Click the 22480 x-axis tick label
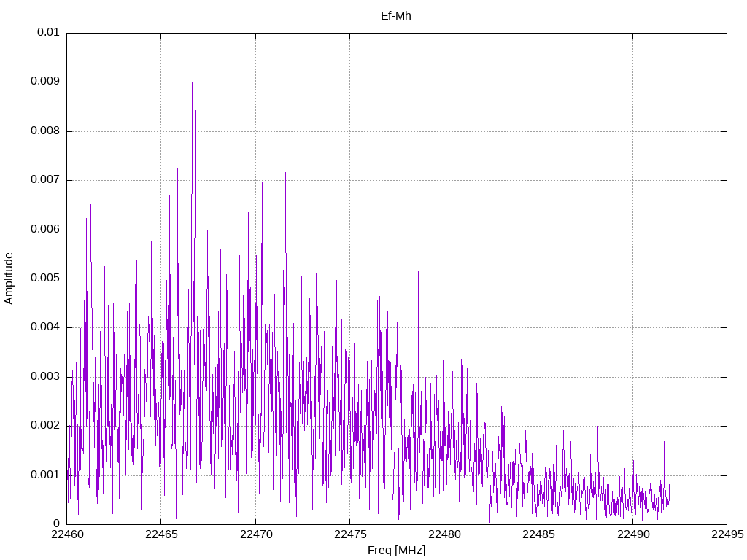Screen dimensions: 747x560 pyautogui.click(x=444, y=534)
